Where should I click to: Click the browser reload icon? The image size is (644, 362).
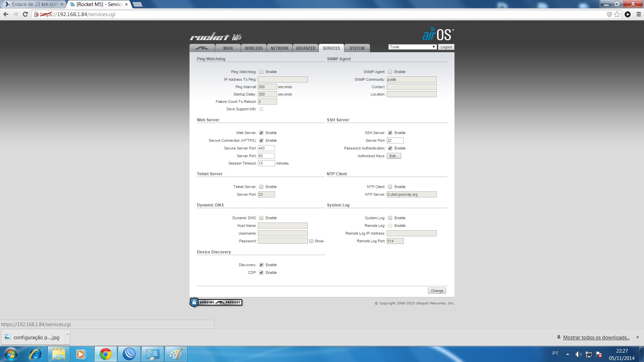[25, 14]
